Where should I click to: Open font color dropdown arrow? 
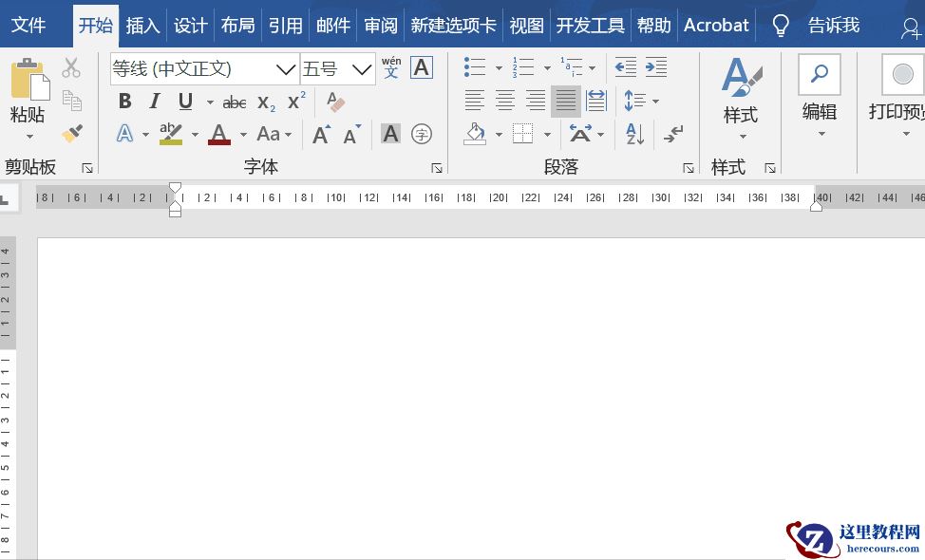[x=243, y=135]
